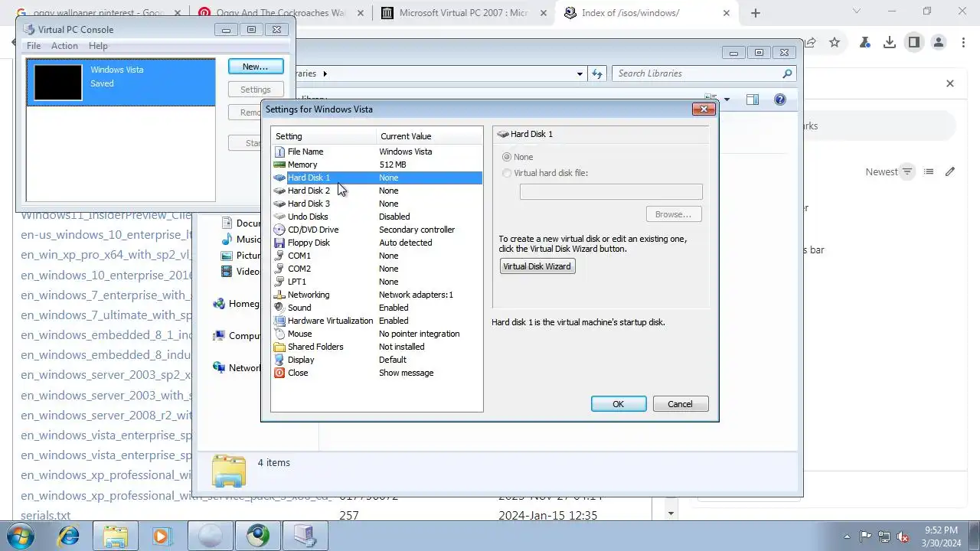Select the Hard Disk 3 drive icon
This screenshot has width=980, height=551.
point(279,204)
